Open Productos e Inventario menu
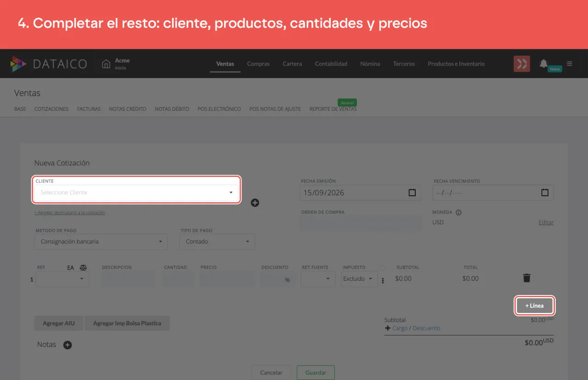Image resolution: width=588 pixels, height=380 pixels. click(456, 64)
